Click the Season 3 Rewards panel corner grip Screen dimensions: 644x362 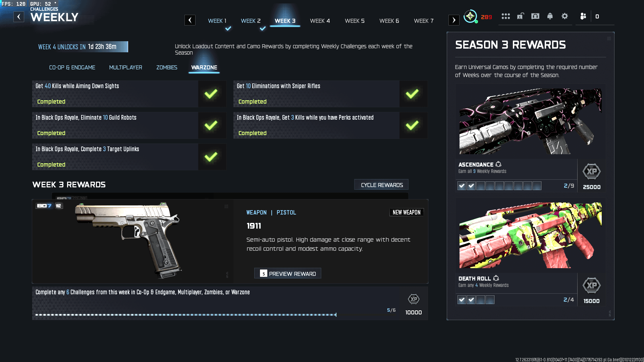point(609,39)
